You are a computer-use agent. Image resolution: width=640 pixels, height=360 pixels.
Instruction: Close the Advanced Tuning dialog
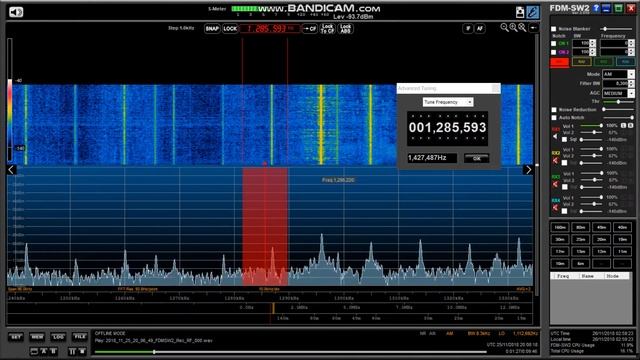click(x=496, y=88)
